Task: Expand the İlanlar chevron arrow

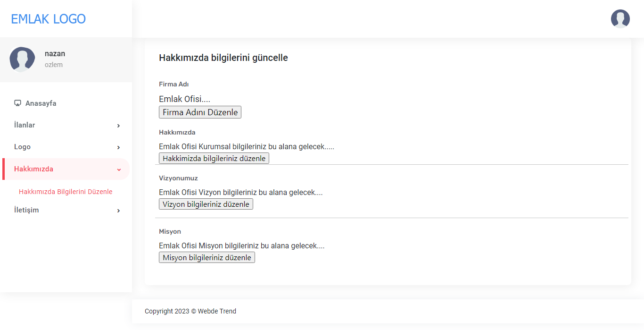Action: 118,126
